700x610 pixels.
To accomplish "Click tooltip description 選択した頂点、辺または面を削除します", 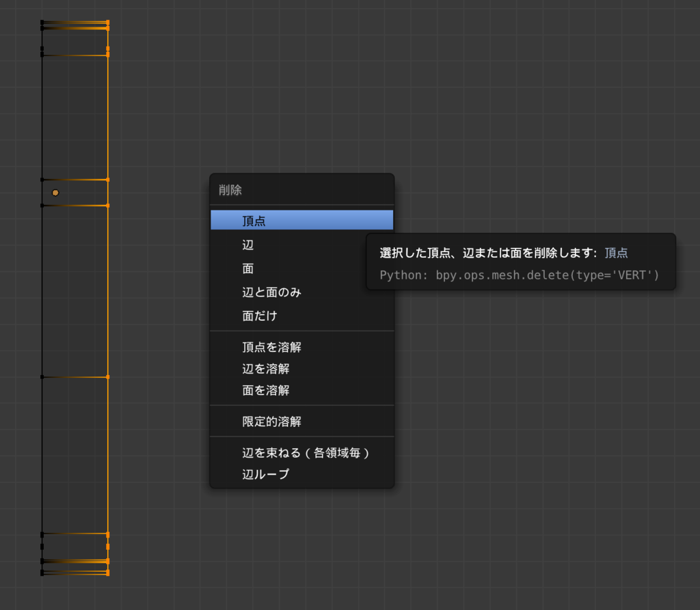I will pyautogui.click(x=488, y=253).
